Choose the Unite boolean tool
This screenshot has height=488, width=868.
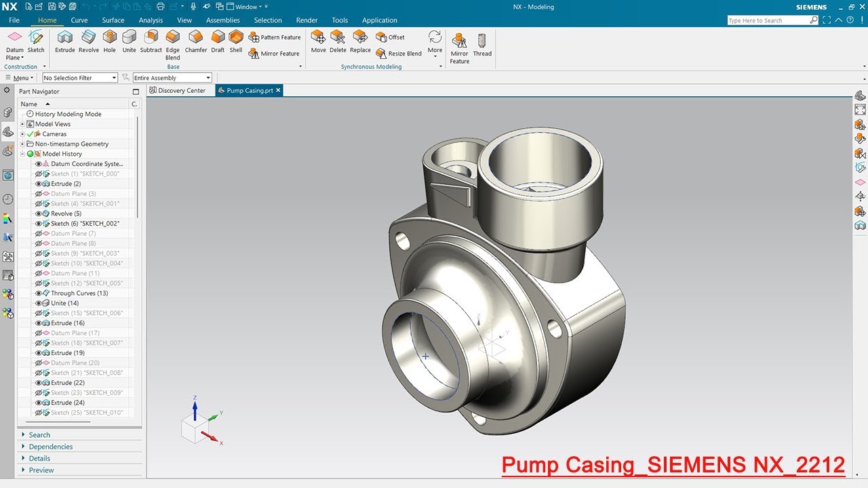coord(129,41)
